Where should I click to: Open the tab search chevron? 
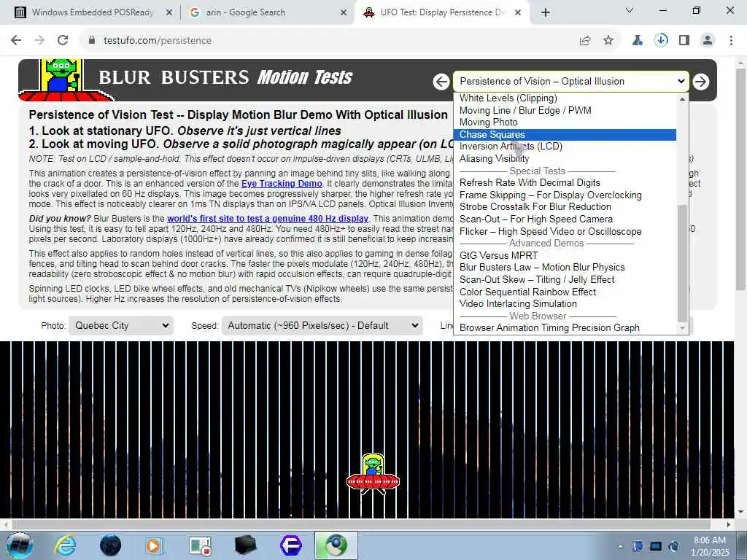[x=630, y=10]
